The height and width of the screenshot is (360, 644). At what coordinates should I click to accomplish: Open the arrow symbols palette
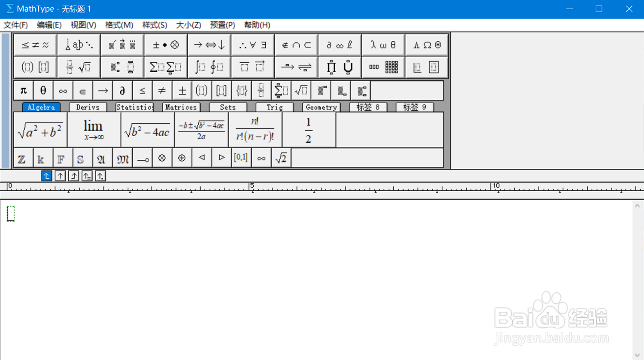(x=209, y=45)
